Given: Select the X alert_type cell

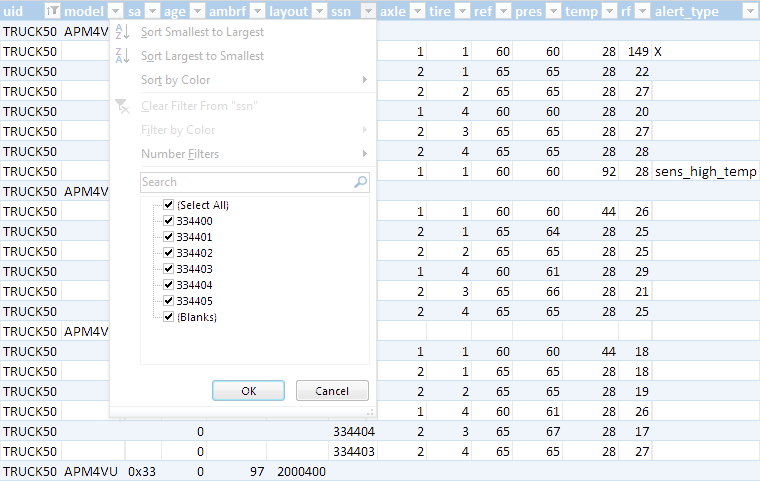Looking at the screenshot, I should 706,51.
